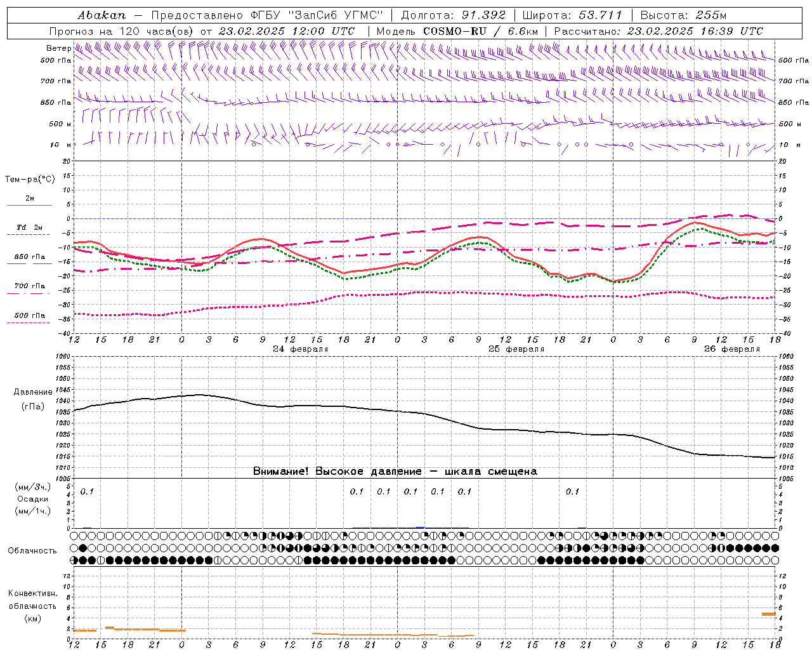Viewport: 812px width, 650px height.
Task: Click the "2м" temperature legend entry
Action: coord(30,198)
